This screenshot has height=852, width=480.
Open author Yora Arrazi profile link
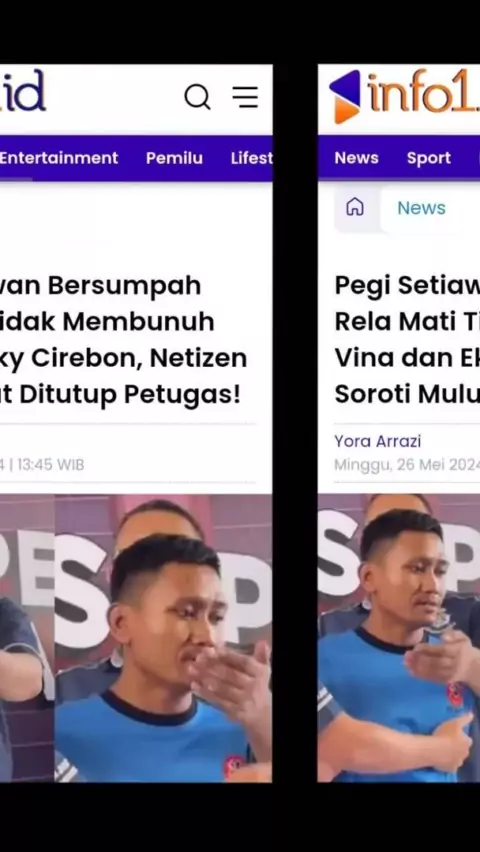pos(378,441)
